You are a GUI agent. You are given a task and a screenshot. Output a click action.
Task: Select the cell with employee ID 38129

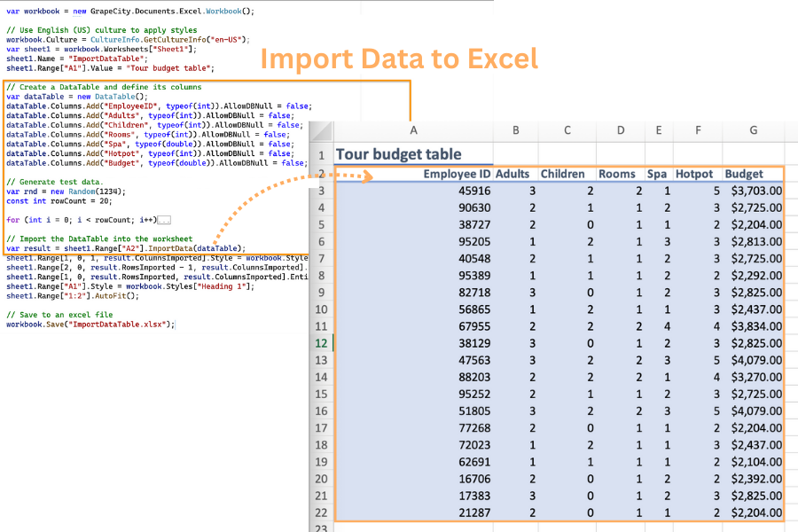coord(413,343)
